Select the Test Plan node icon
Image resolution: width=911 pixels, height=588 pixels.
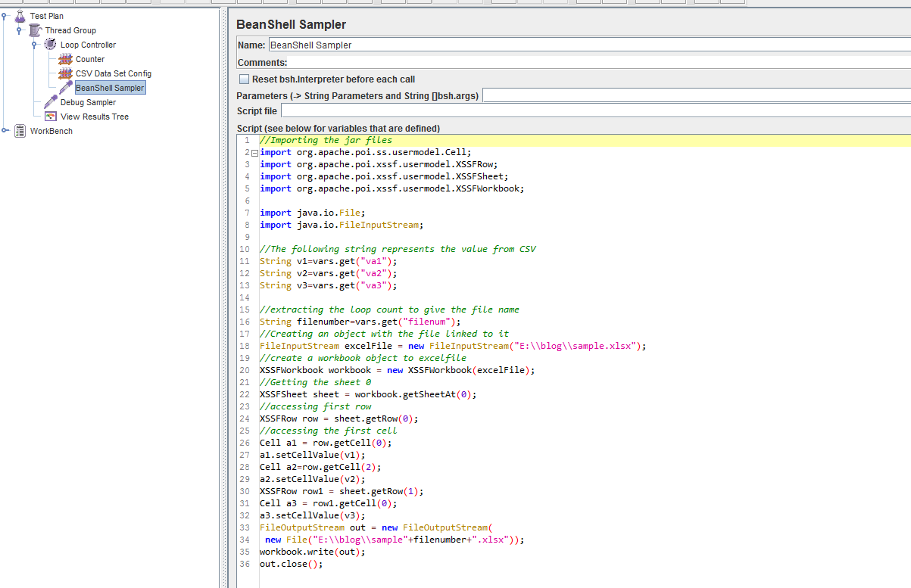[x=20, y=15]
